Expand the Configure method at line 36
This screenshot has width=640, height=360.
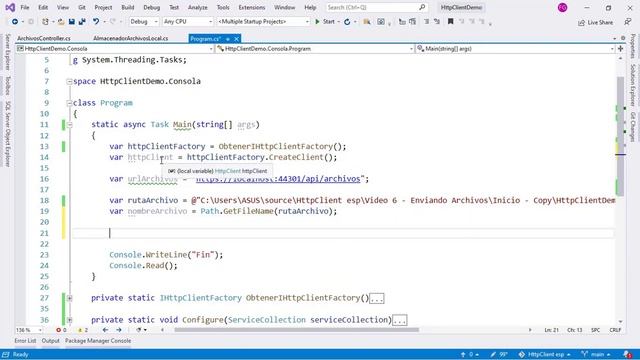(70, 320)
